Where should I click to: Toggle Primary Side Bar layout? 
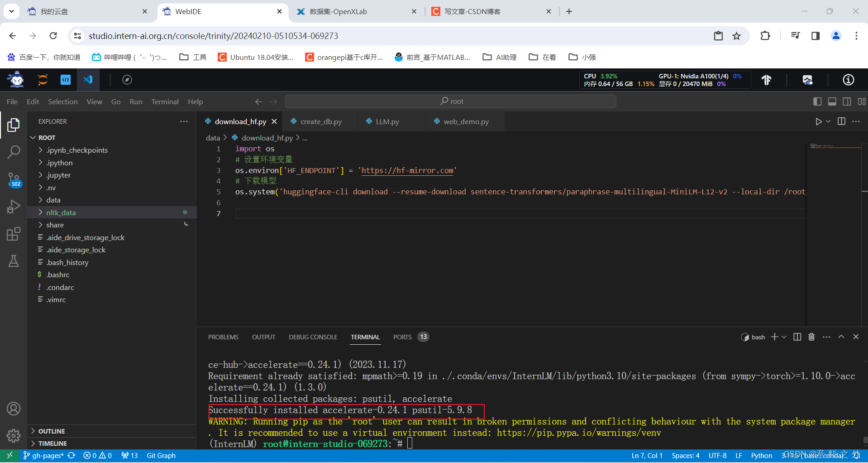pyautogui.click(x=817, y=101)
